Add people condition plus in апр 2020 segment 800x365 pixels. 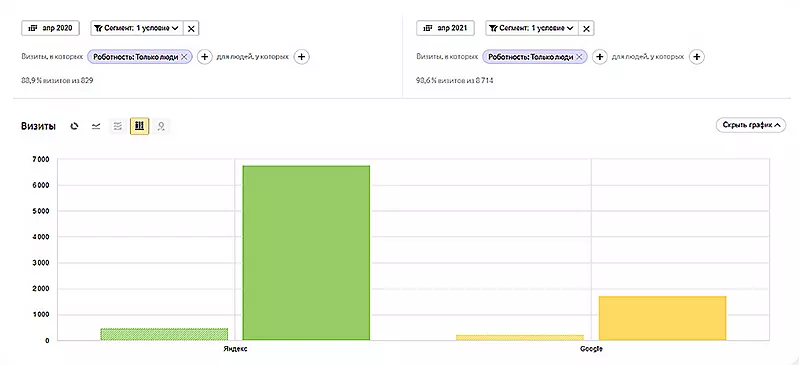click(x=302, y=57)
